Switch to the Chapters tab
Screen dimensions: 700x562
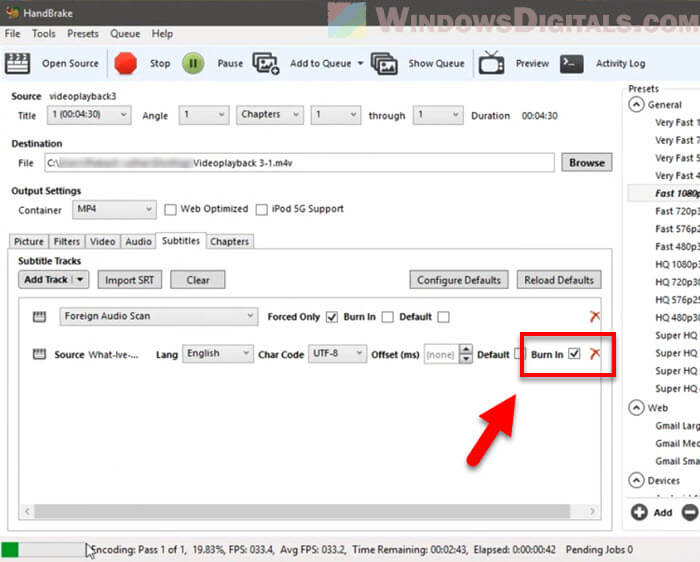tap(229, 241)
